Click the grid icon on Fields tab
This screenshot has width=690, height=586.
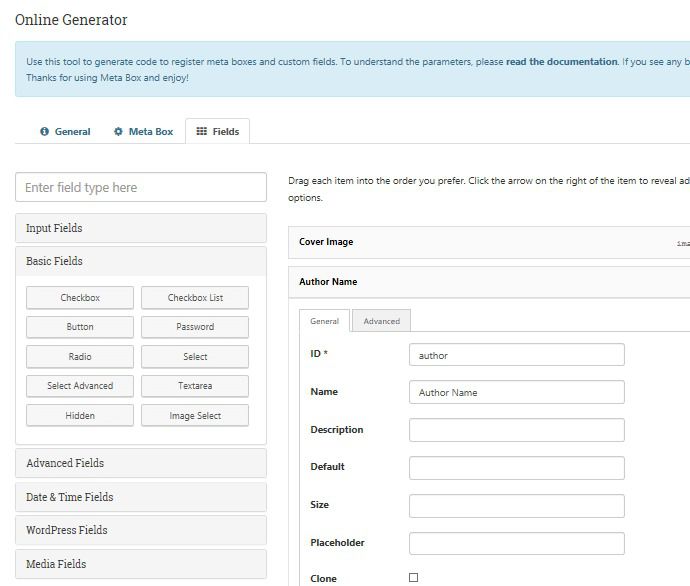(x=201, y=132)
